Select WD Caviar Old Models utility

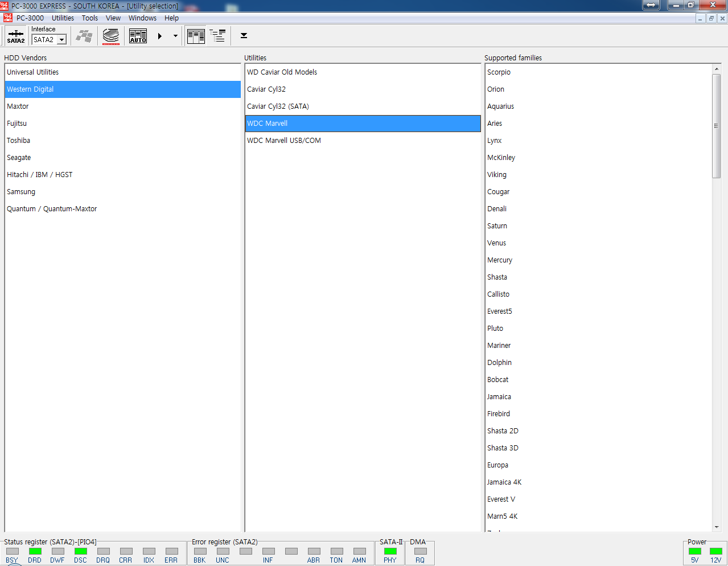[363, 72]
